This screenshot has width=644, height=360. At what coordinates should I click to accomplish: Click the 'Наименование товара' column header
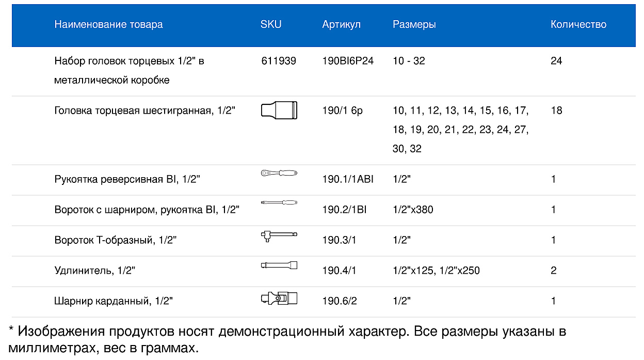tap(108, 24)
